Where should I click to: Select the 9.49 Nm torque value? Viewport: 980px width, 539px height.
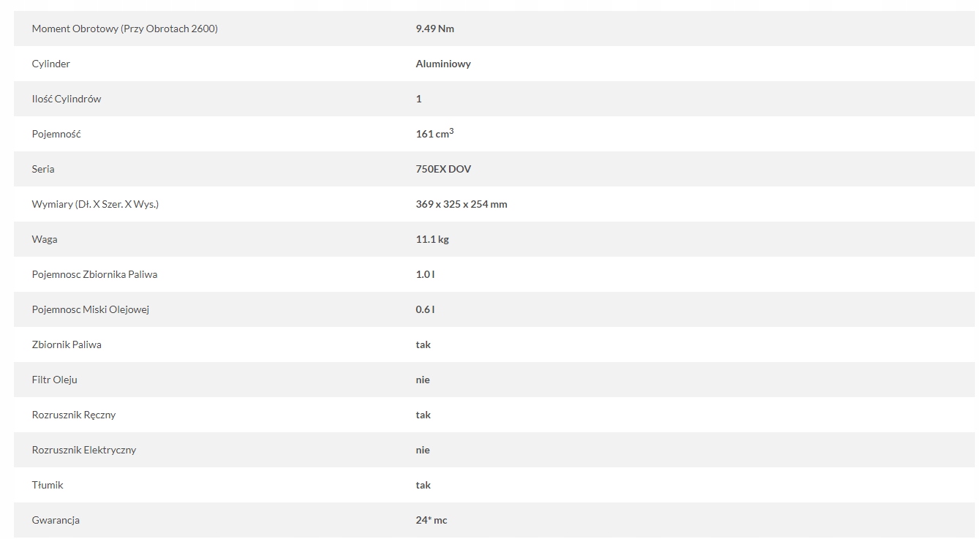click(434, 29)
